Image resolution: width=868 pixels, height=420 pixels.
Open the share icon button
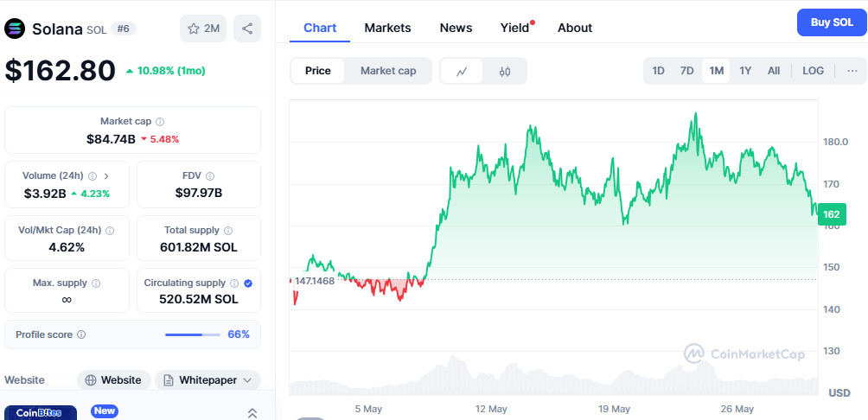coord(247,29)
